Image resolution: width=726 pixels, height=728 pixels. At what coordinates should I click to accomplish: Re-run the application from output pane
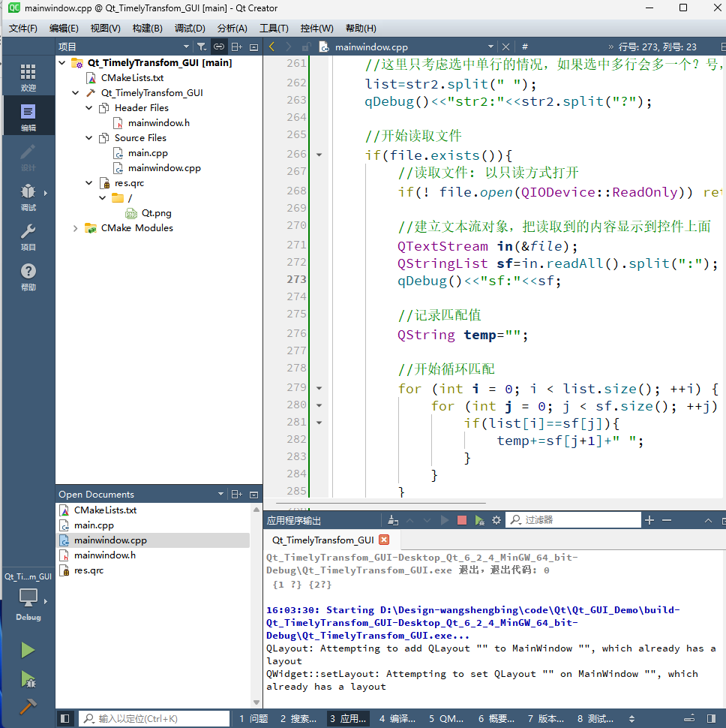point(445,520)
